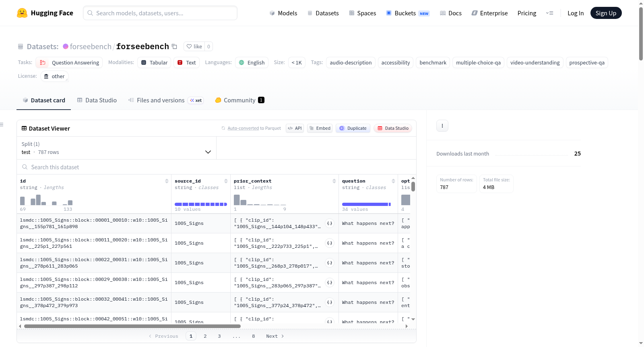Screen dimensions: 644x347
Task: Open the API button in Dataset Viewer
Action: [x=295, y=128]
